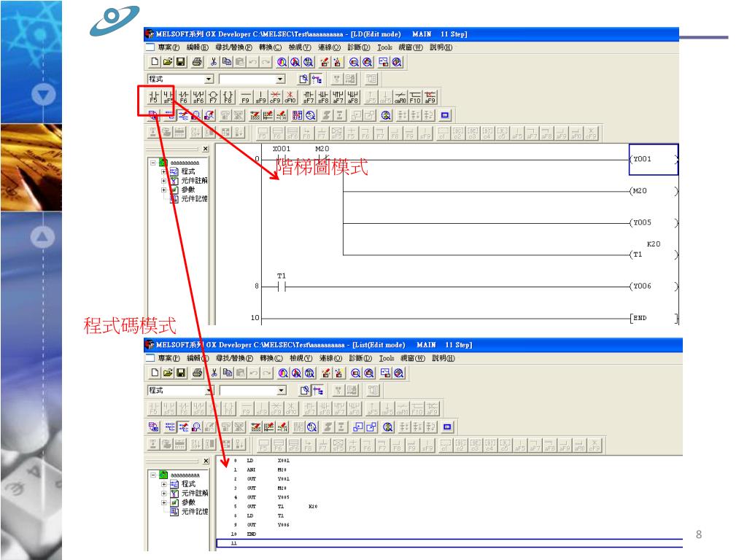Collapse aaaaaaaaaa root node in LD window tree
This screenshot has height=560, width=747.
153,163
